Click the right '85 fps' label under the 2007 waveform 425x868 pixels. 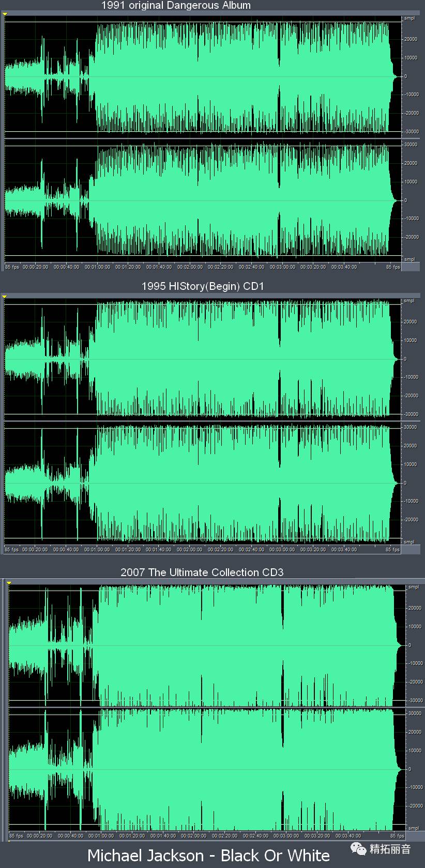[x=397, y=835]
